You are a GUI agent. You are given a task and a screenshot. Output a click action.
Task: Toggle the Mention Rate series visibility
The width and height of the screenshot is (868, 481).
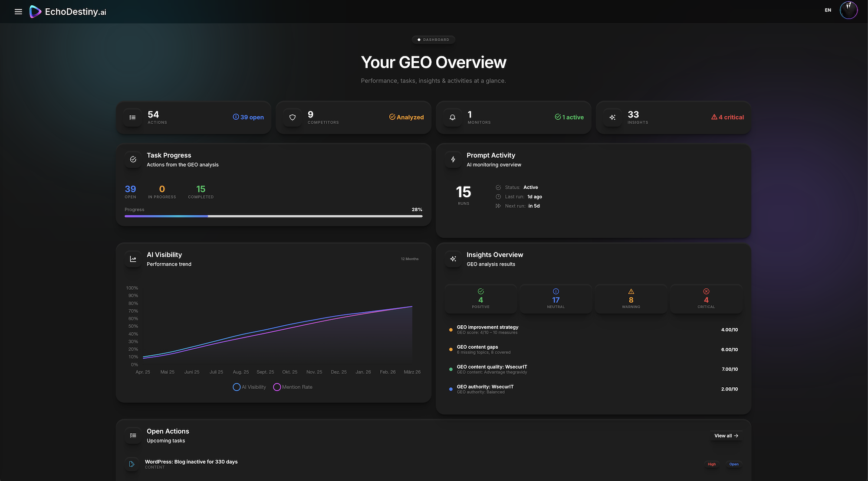point(293,387)
